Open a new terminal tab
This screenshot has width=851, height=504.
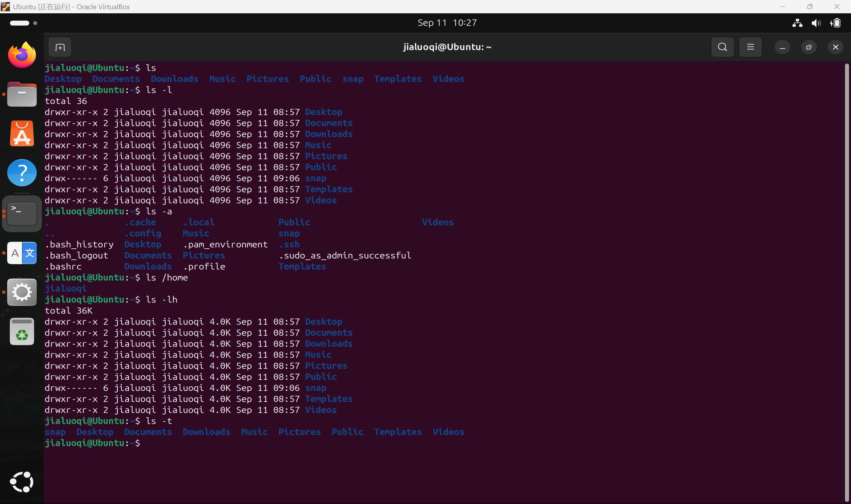coord(60,47)
